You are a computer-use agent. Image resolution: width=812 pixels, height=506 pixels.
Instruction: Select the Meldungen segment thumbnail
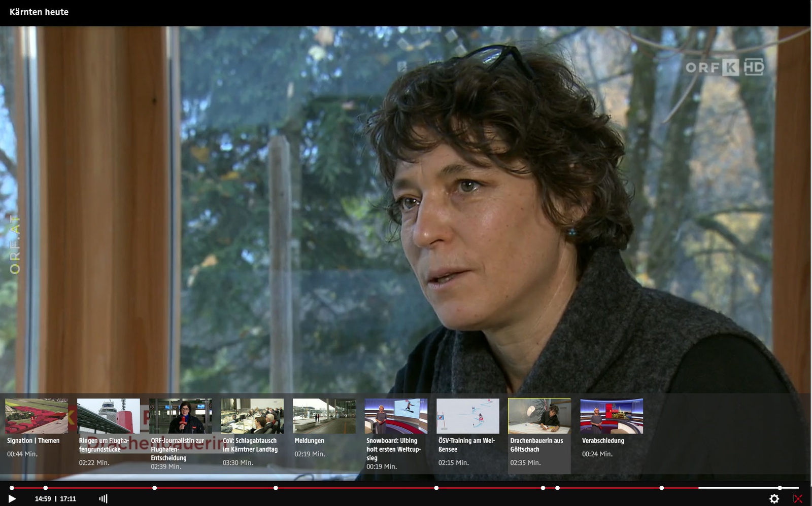click(324, 416)
